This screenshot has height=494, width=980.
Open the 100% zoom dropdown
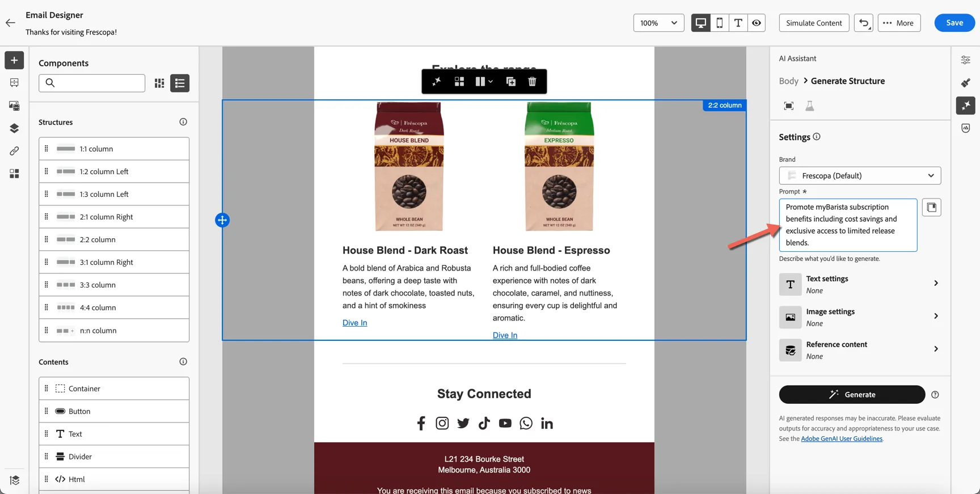pos(658,23)
